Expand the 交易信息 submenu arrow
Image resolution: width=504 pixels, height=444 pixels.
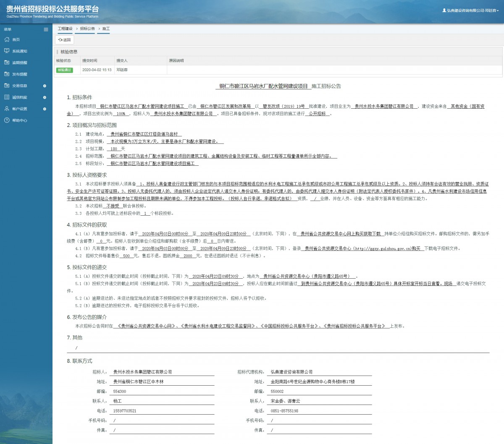click(45, 86)
